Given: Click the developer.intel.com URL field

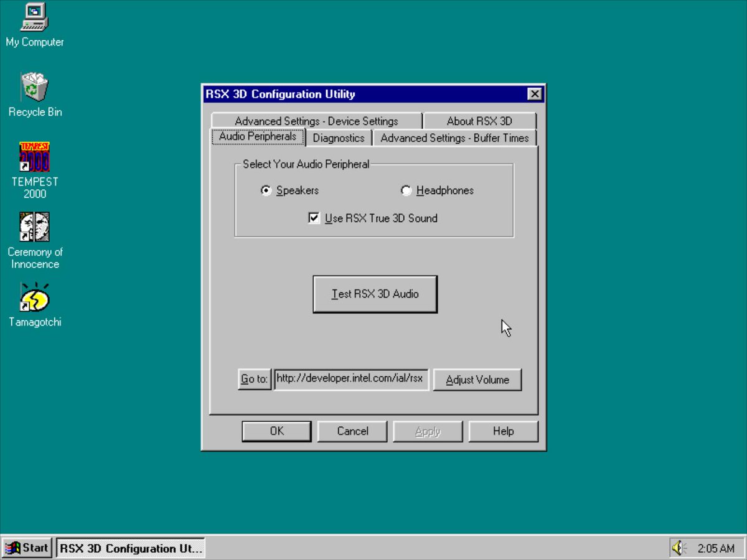Looking at the screenshot, I should 352,380.
